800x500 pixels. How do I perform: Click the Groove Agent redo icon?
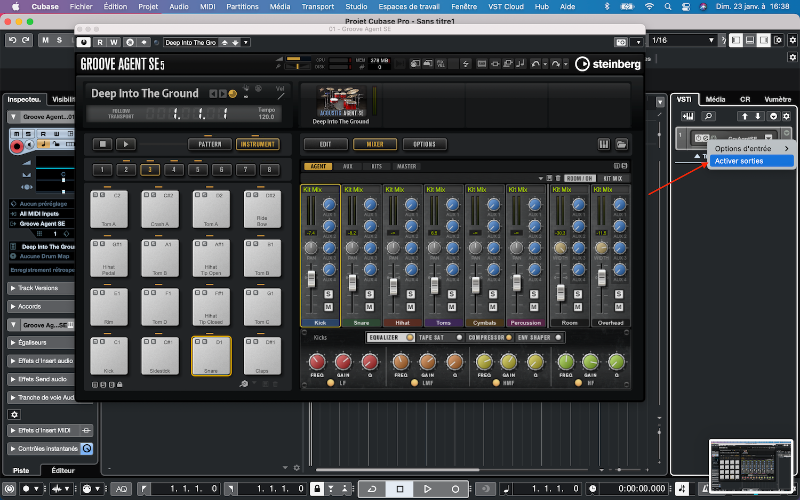pos(556,64)
